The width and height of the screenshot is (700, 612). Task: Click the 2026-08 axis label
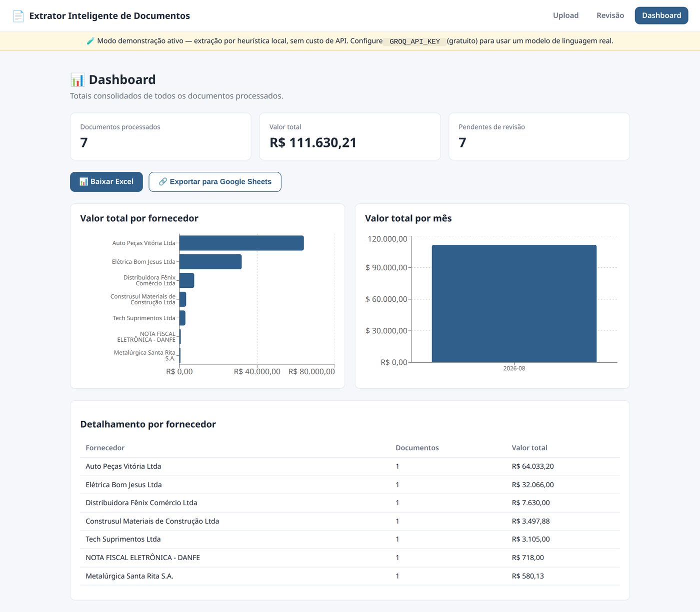[x=514, y=368]
